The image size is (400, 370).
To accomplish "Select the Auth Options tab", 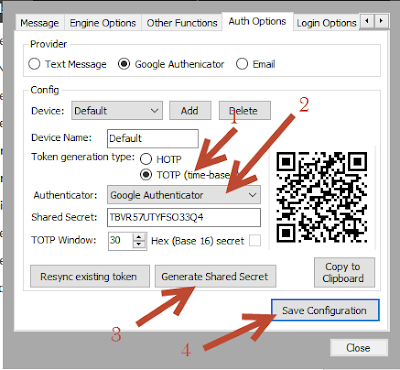I will pyautogui.click(x=257, y=21).
